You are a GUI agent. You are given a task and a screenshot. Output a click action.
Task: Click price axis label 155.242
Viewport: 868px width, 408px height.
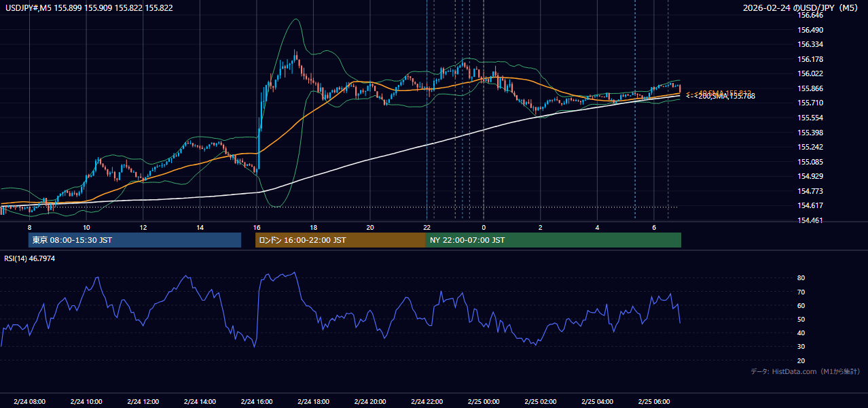coord(811,147)
